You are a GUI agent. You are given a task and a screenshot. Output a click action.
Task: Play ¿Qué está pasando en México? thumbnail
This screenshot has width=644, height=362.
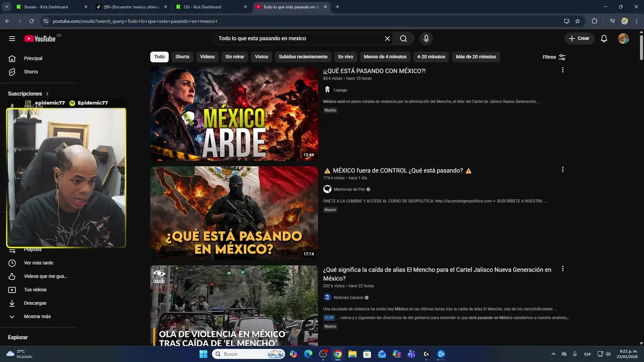click(x=234, y=213)
